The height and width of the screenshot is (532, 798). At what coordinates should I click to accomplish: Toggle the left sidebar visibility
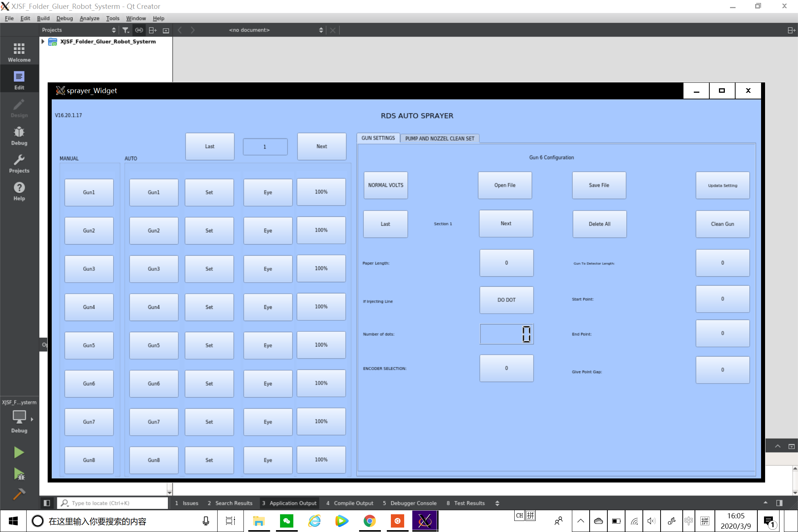coord(47,503)
